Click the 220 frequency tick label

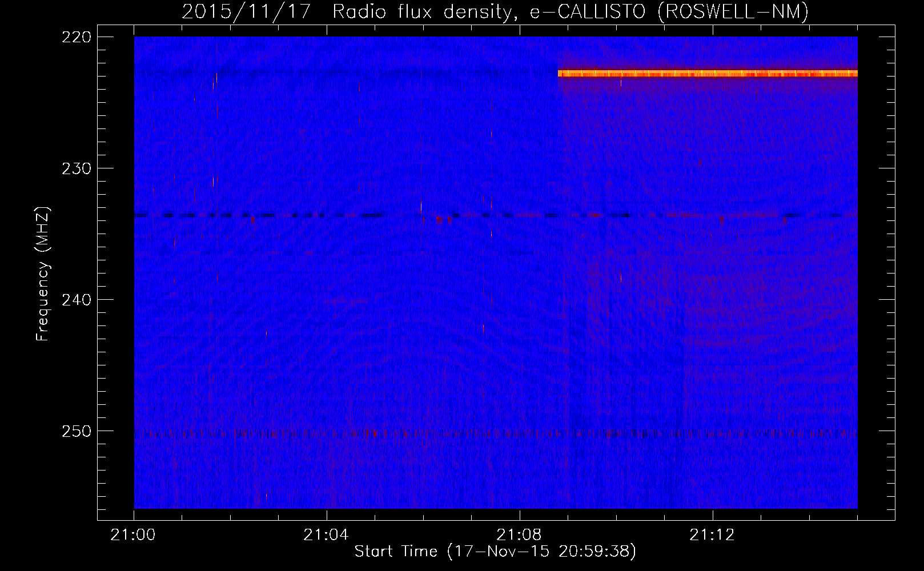coord(76,37)
